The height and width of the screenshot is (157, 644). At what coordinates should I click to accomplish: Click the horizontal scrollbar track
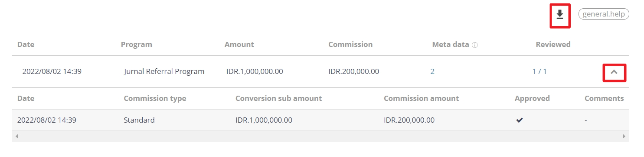tap(320, 136)
